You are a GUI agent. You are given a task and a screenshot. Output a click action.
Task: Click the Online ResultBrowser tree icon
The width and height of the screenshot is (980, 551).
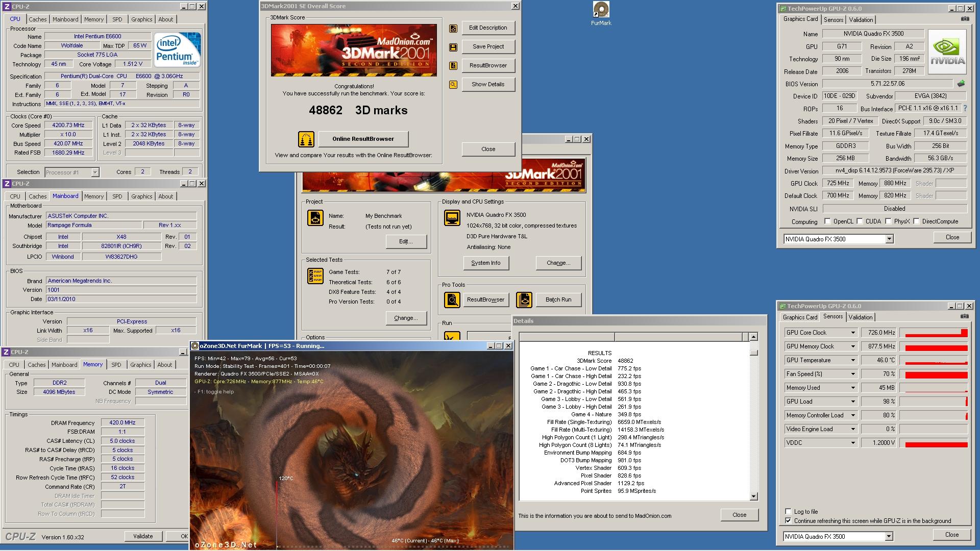pyautogui.click(x=306, y=139)
